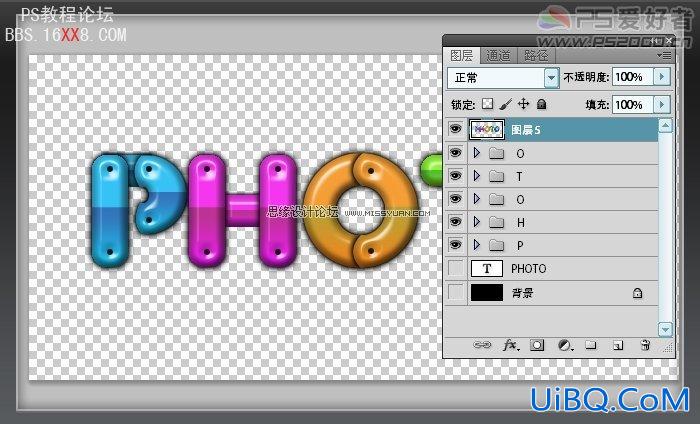The height and width of the screenshot is (424, 700).
Task: Hide the 图层 5 layer
Action: point(455,129)
